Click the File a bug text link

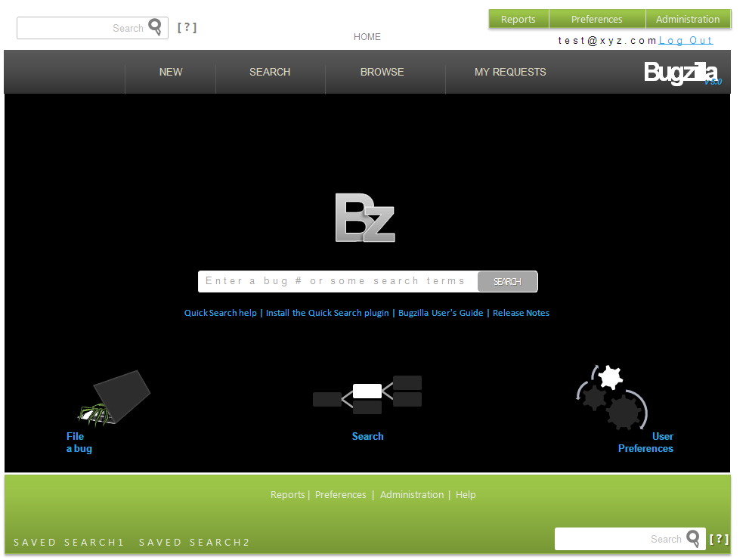pos(79,442)
